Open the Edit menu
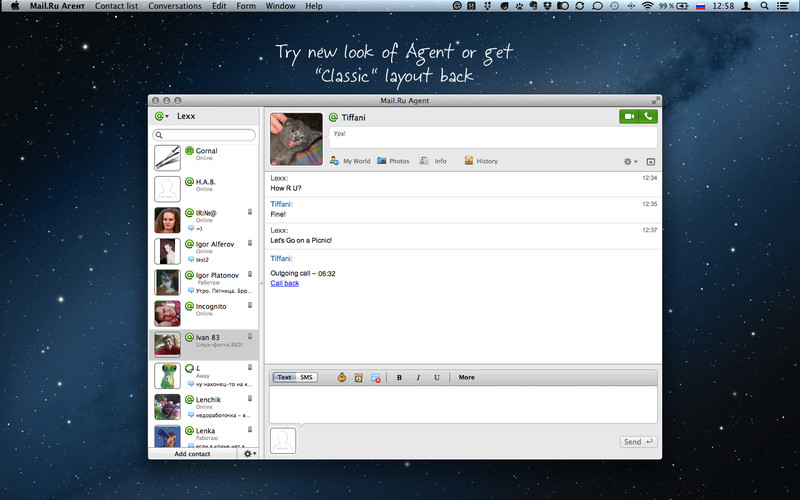 coord(219,6)
